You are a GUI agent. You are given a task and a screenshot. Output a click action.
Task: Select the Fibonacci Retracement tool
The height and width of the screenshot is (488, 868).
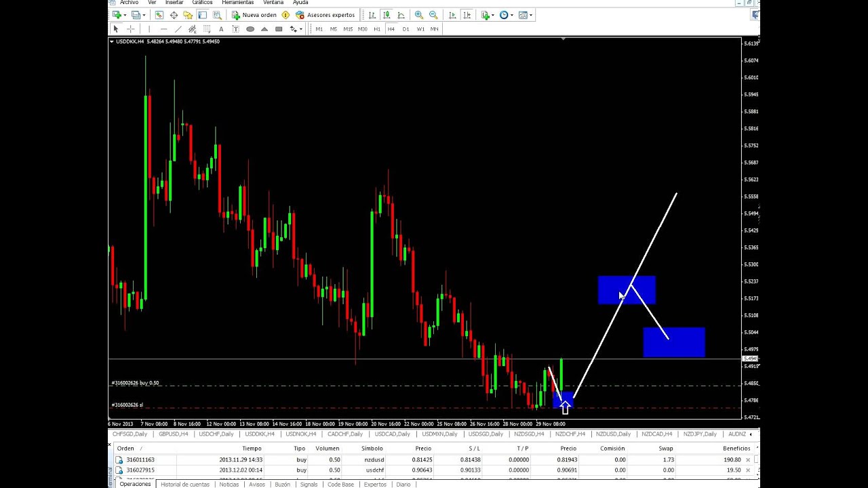tap(207, 29)
